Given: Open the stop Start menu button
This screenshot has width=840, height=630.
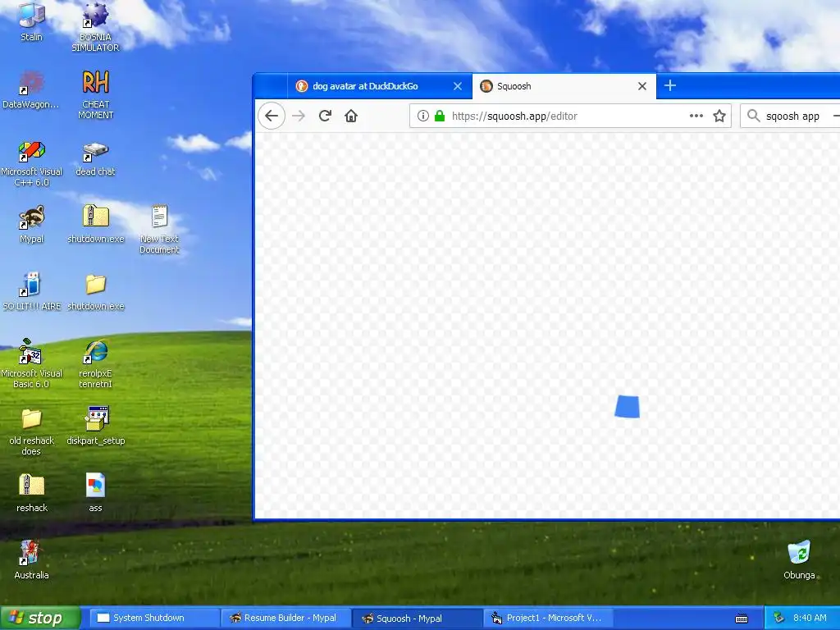Looking at the screenshot, I should click(x=39, y=619).
